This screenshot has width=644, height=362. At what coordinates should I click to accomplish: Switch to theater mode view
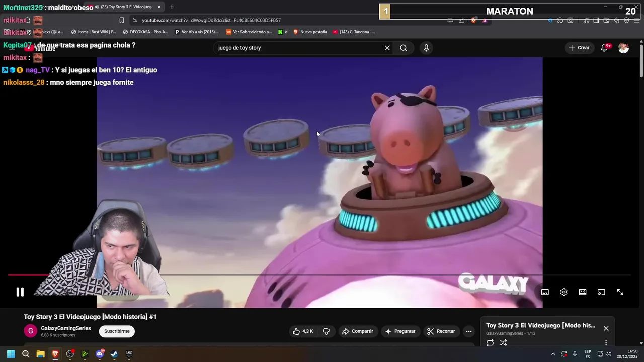tap(583, 292)
